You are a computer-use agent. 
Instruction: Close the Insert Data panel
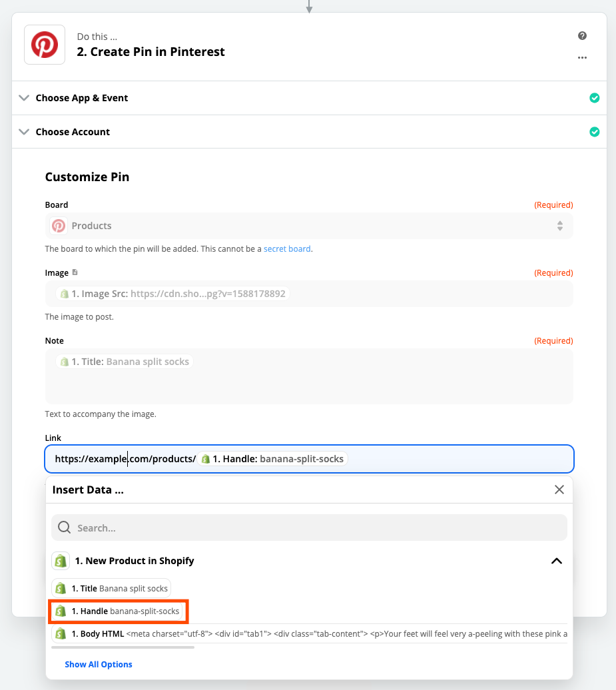(x=559, y=490)
